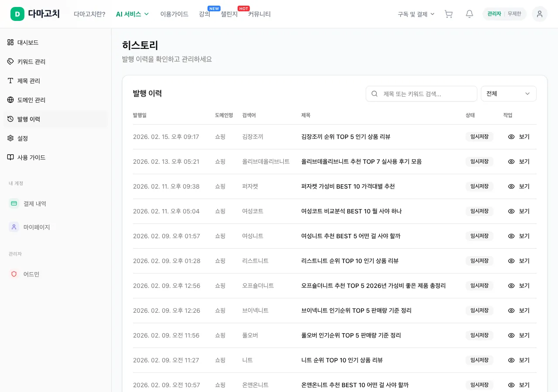The image size is (558, 392).
Task: Click title 여성코트 비교분석 BEST 10 뭘 사야 하나
Action: (x=351, y=211)
